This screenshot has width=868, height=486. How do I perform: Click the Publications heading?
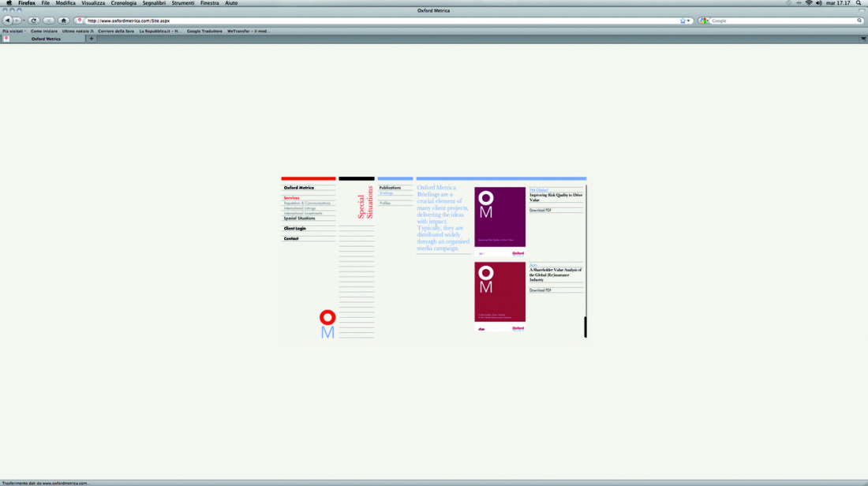click(390, 188)
